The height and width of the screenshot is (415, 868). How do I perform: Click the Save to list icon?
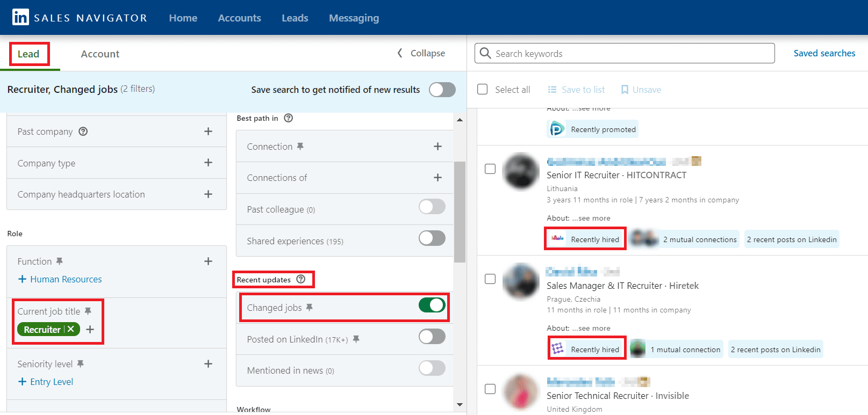[x=552, y=90]
